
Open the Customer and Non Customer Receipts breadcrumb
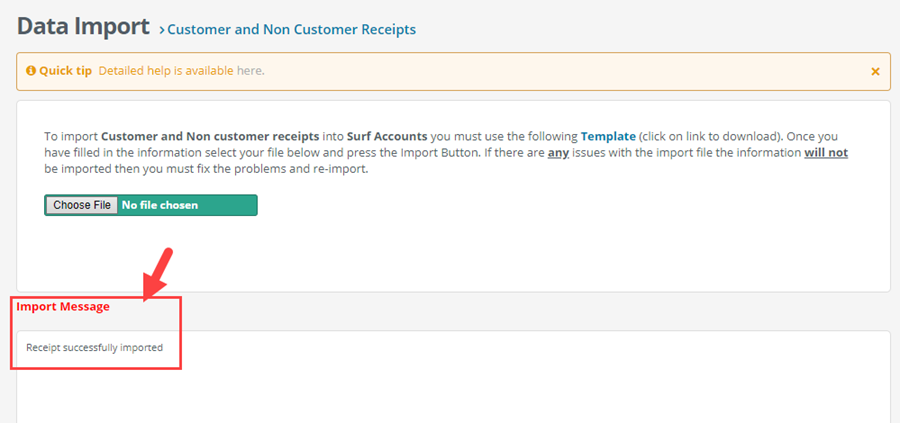click(x=292, y=29)
